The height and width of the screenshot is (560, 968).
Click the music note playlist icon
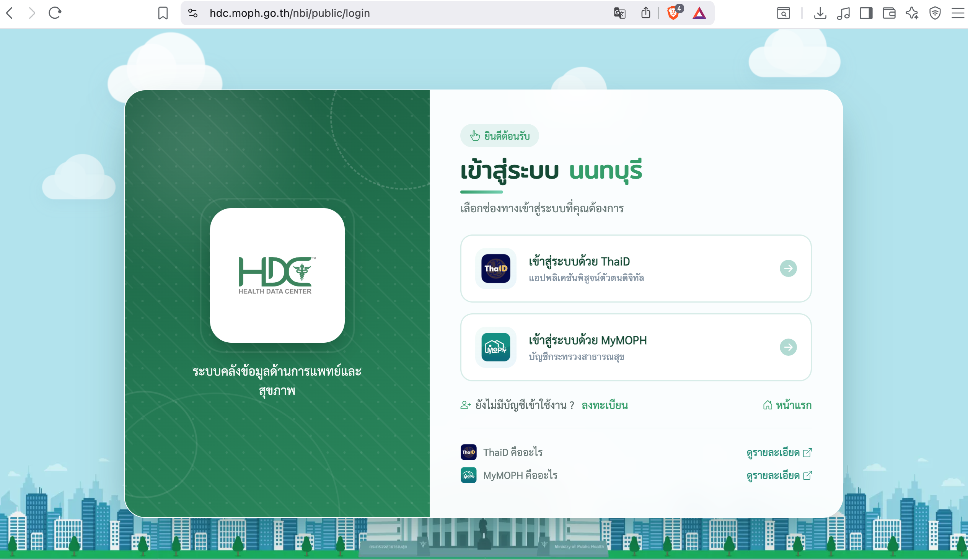[x=843, y=13]
